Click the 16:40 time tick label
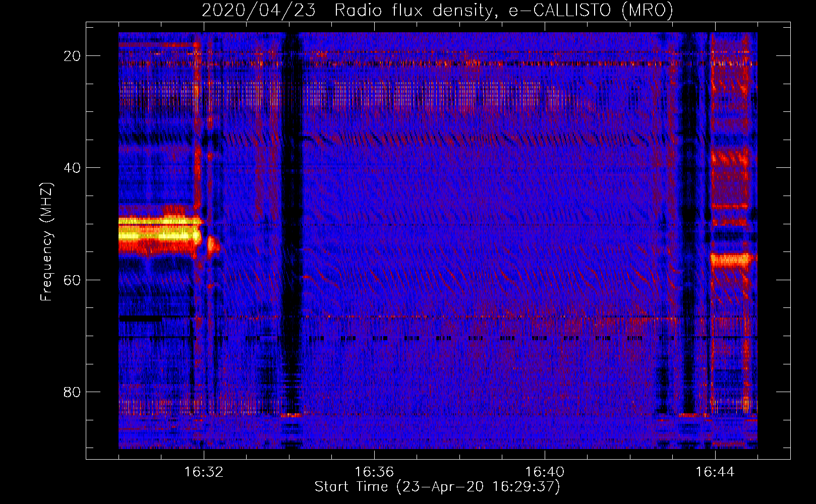816x504 pixels. [545, 472]
